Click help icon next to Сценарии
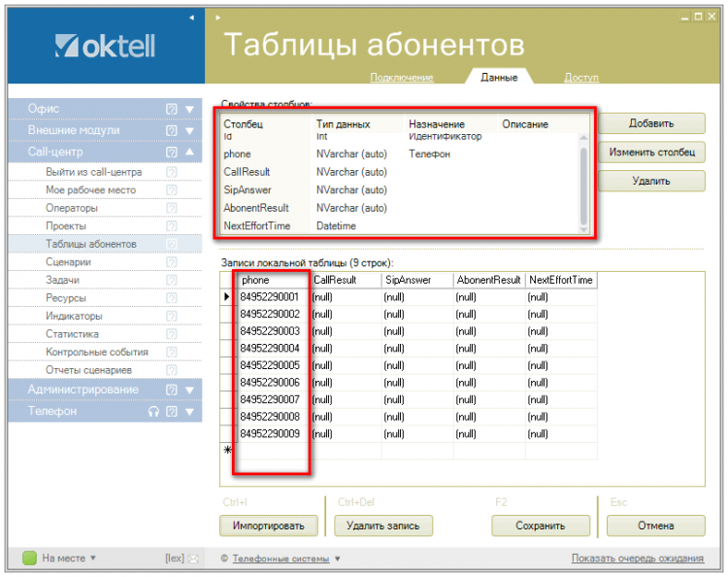Image resolution: width=728 pixels, height=577 pixels. [x=172, y=262]
